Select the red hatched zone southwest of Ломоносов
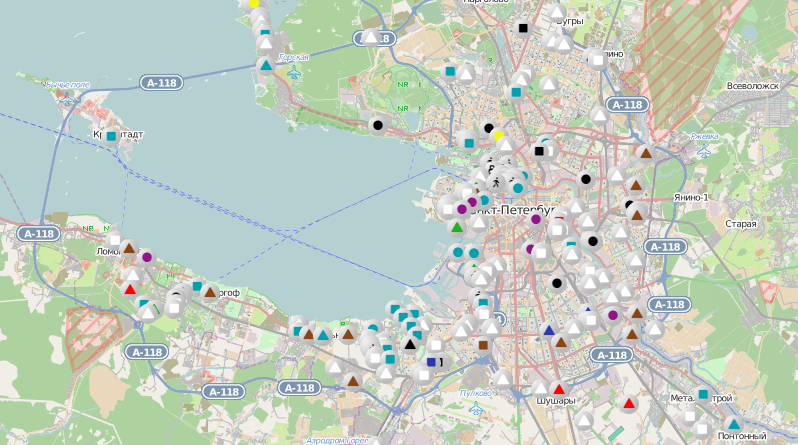Image resolution: width=798 pixels, height=445 pixels. coord(92,337)
